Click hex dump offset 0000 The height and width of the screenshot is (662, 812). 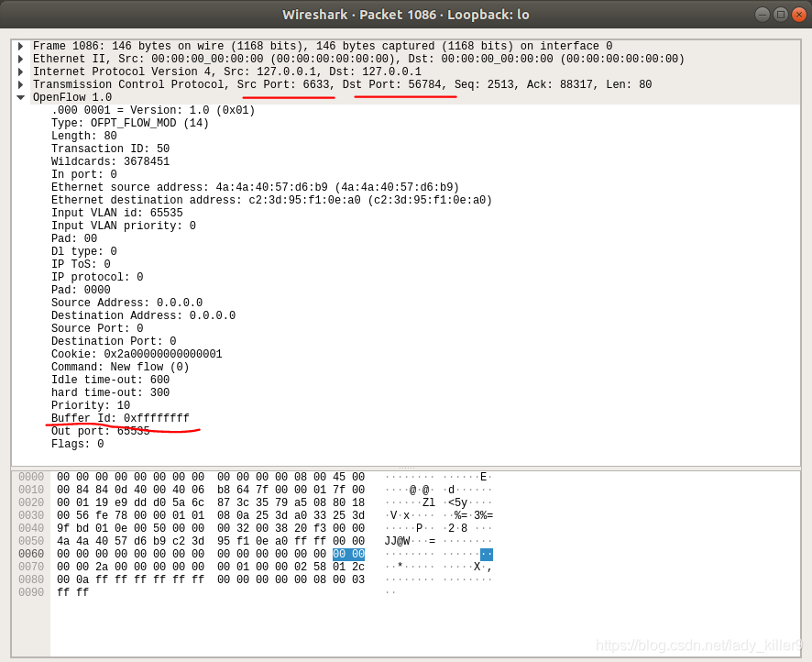click(31, 477)
